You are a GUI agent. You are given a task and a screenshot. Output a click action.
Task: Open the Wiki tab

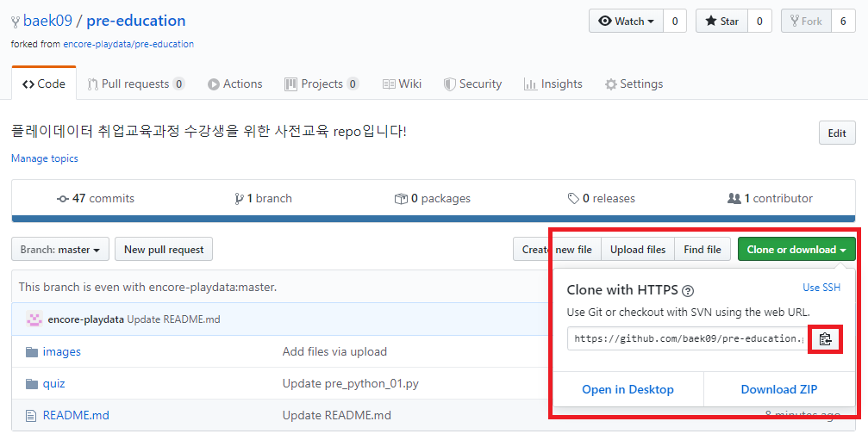402,84
